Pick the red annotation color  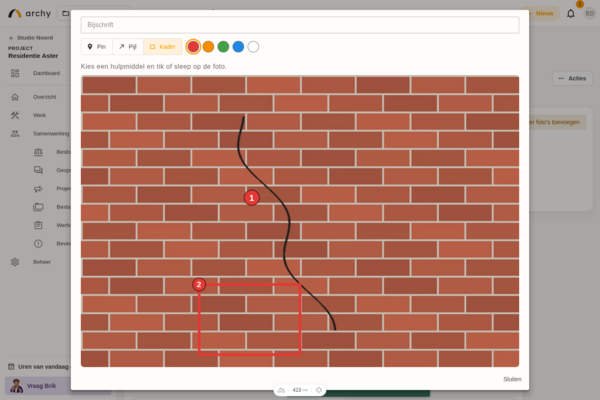click(193, 47)
